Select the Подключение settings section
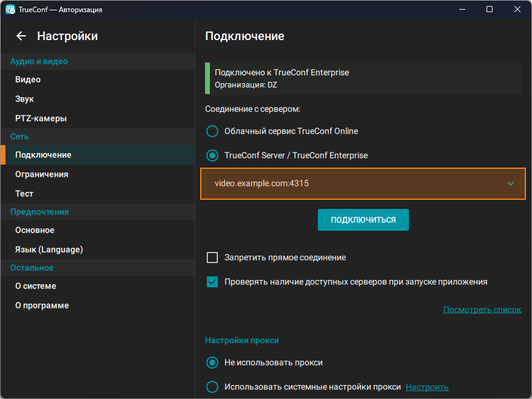The image size is (532, 399). click(98, 155)
